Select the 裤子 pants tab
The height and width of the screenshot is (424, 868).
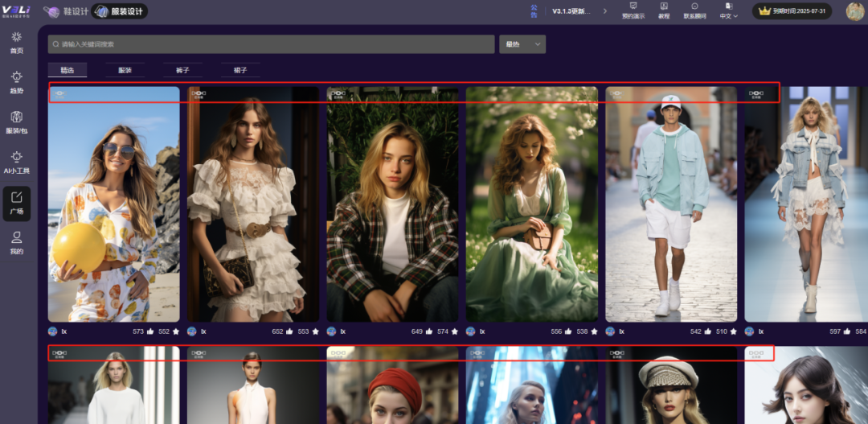(x=182, y=70)
